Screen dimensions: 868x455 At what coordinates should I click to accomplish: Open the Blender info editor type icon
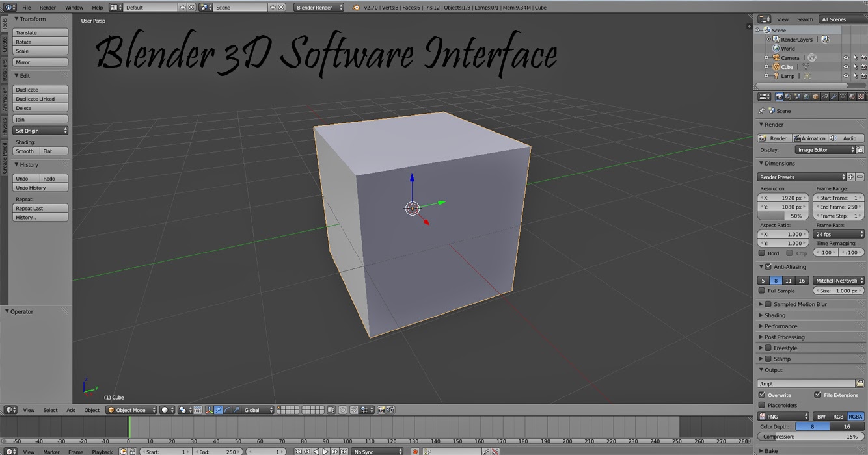click(x=10, y=7)
